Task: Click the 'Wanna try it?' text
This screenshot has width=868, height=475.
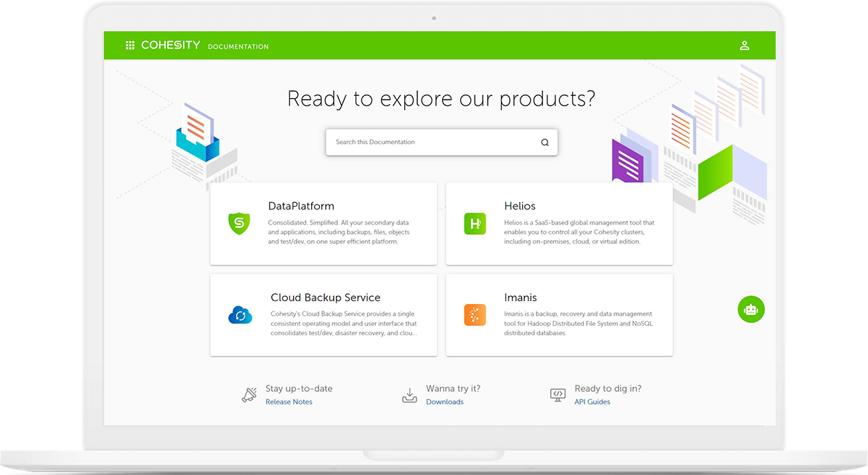Action: point(454,388)
